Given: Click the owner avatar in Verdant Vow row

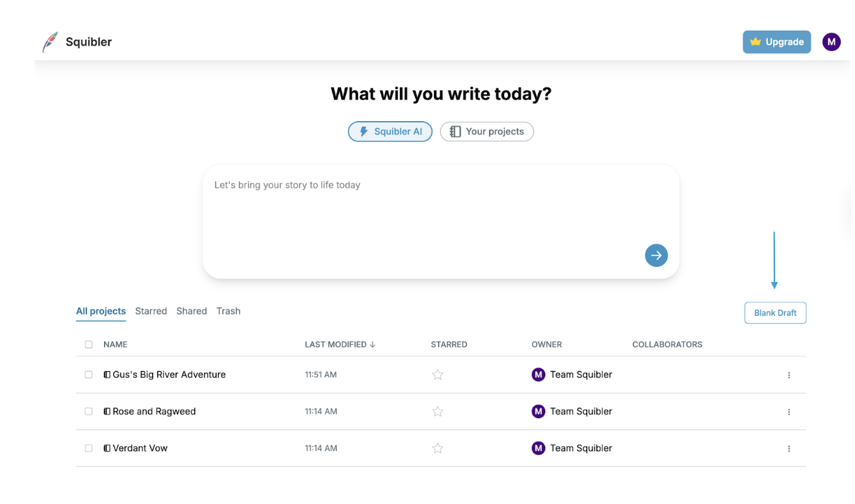Looking at the screenshot, I should click(538, 448).
